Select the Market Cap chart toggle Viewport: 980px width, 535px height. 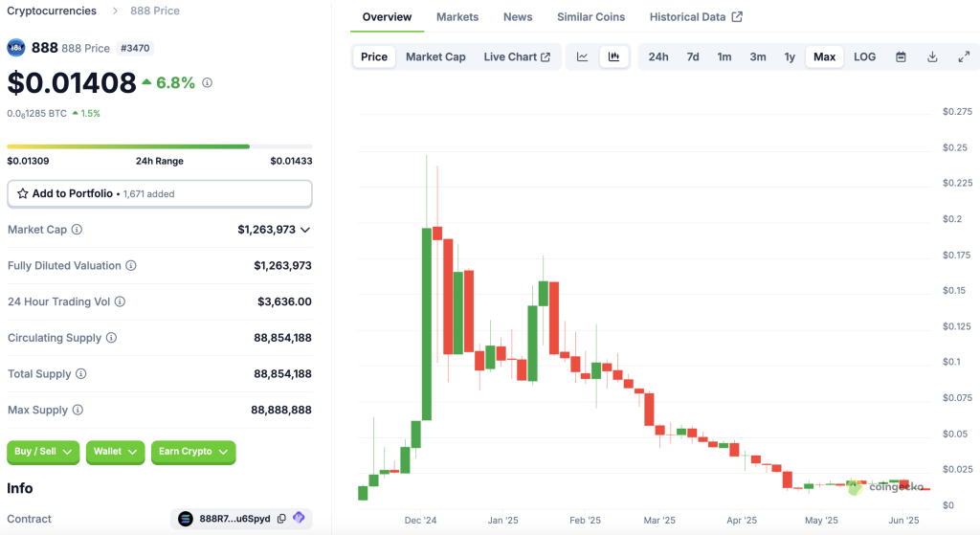click(x=435, y=56)
